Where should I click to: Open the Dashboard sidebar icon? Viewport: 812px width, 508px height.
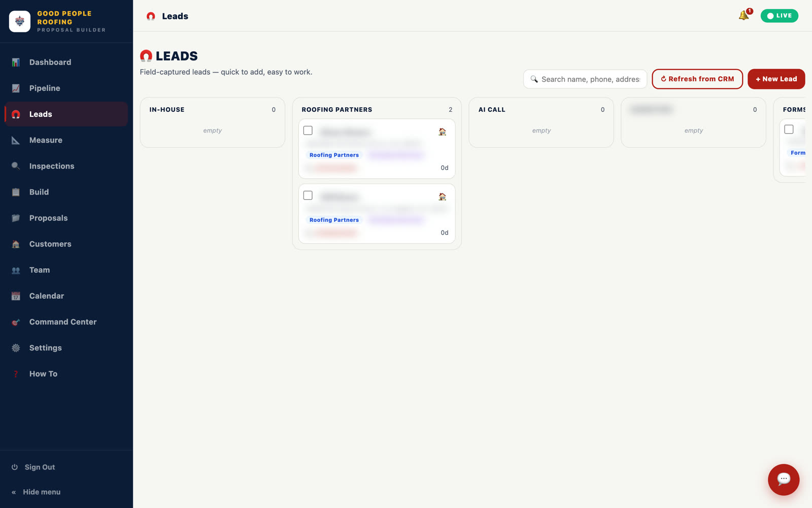pyautogui.click(x=16, y=62)
